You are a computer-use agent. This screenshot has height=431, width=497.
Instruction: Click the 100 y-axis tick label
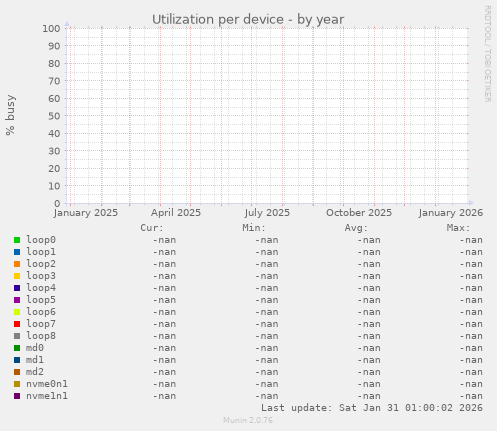[x=51, y=29]
